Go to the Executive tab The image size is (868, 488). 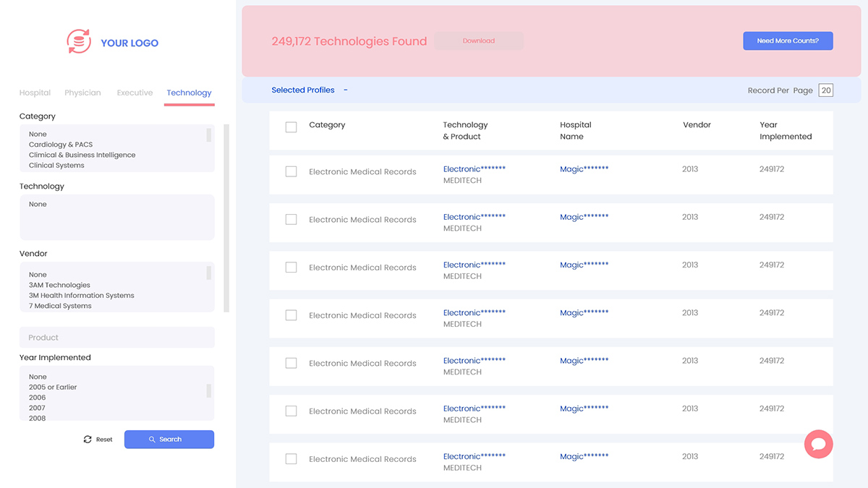135,93
